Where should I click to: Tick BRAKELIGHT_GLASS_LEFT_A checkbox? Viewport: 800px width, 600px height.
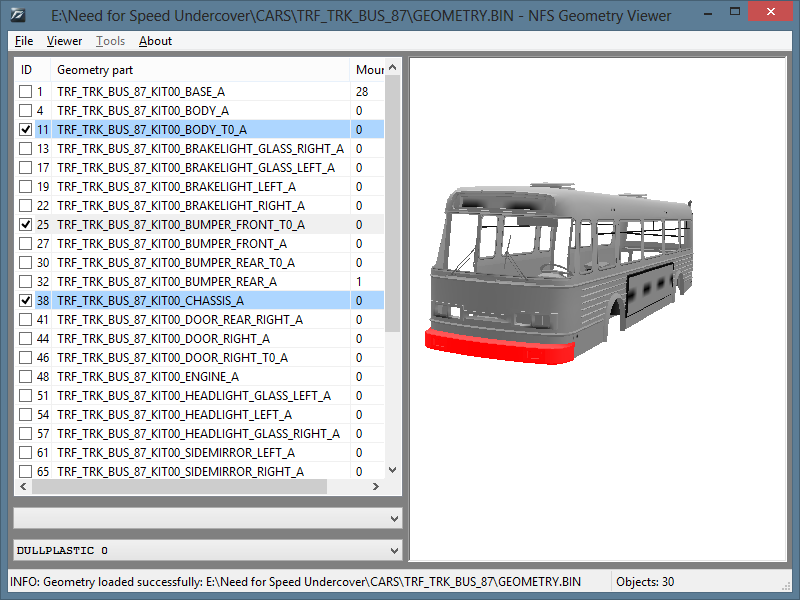click(25, 167)
